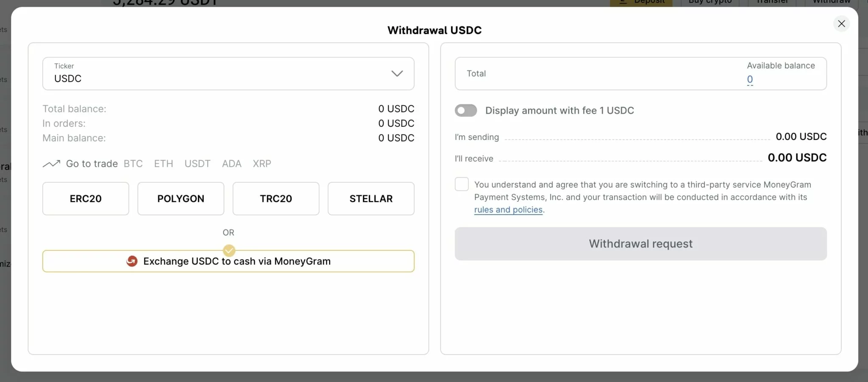Submit the Withdrawal request
This screenshot has width=868, height=382.
(x=640, y=243)
